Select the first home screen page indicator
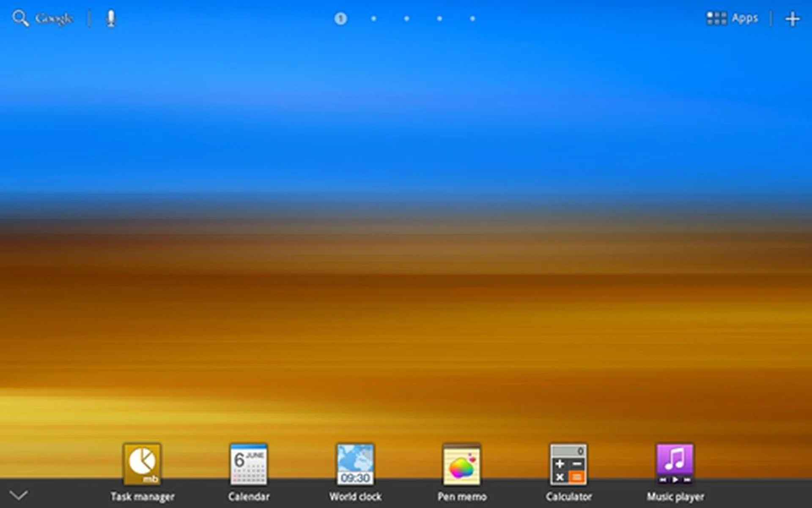This screenshot has width=812, height=508. pyautogui.click(x=340, y=19)
